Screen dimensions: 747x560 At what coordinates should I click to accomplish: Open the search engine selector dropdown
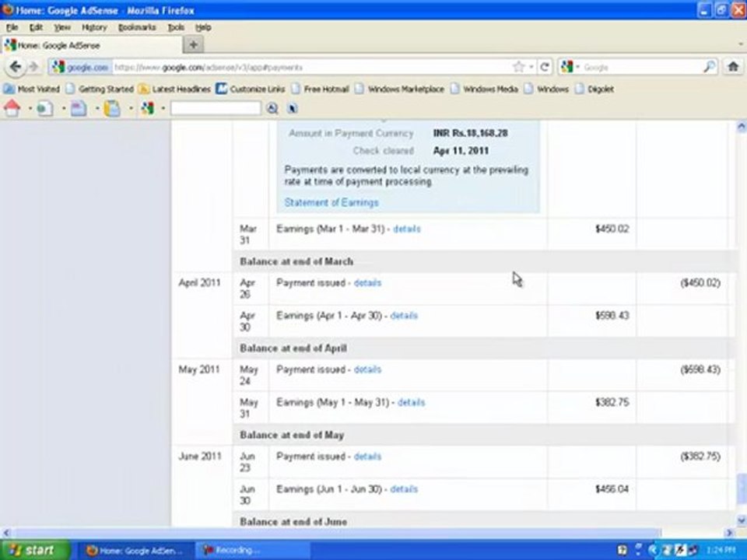click(570, 67)
